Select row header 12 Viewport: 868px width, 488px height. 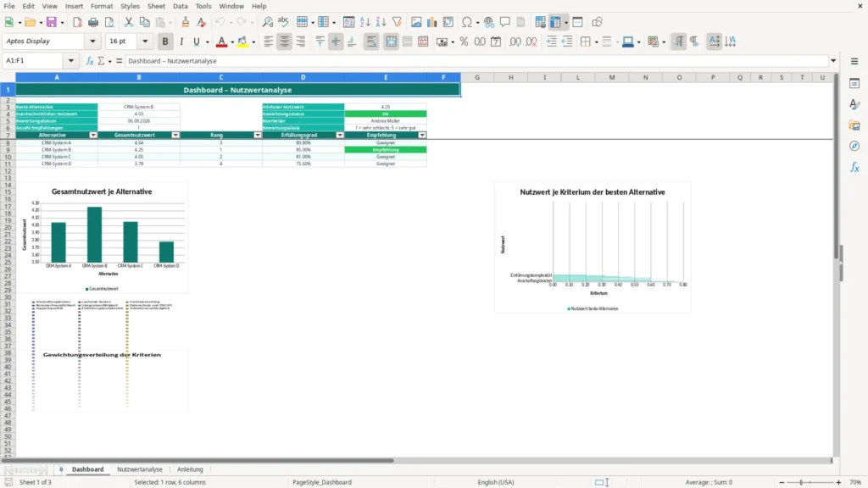pyautogui.click(x=8, y=171)
